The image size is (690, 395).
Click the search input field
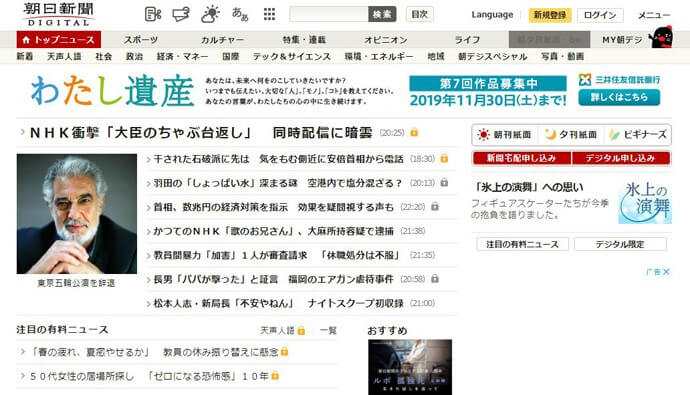[329, 15]
